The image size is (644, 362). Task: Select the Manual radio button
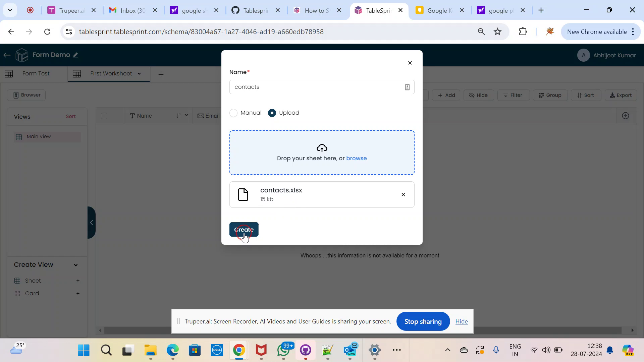click(x=233, y=113)
